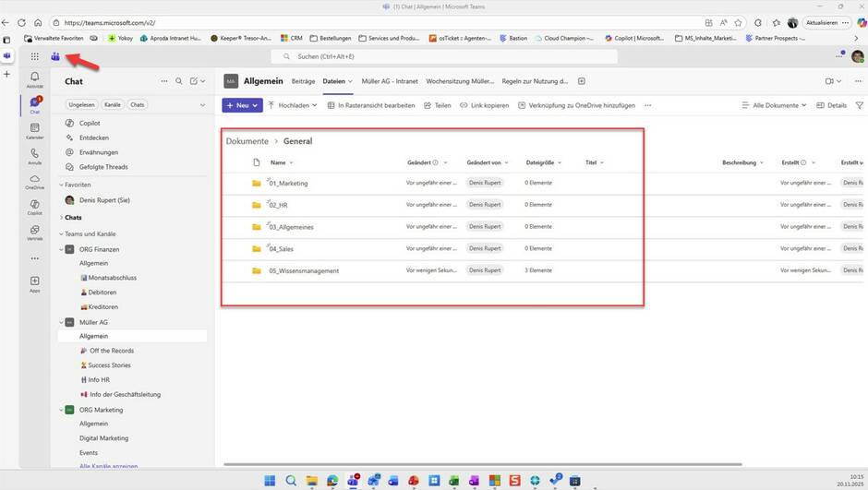Screen dimensions: 868x490
Task: Open the Copilot icon in left rail
Action: pyautogui.click(x=34, y=207)
